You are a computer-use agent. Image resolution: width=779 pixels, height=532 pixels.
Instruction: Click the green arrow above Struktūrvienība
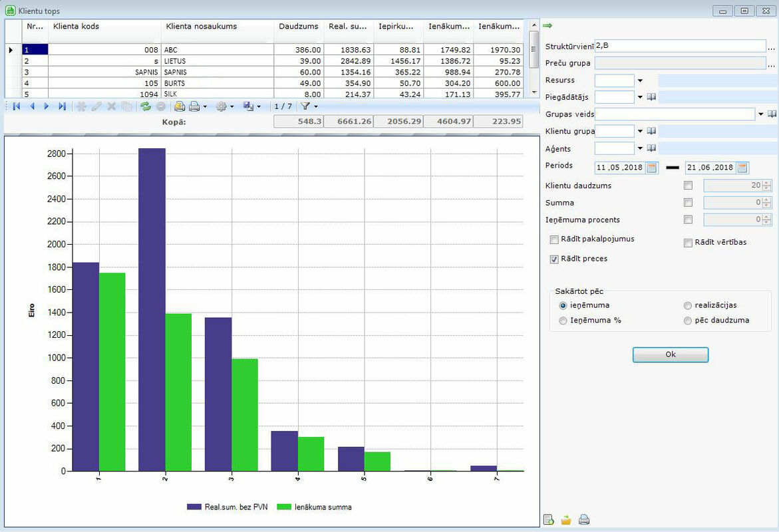tap(548, 26)
